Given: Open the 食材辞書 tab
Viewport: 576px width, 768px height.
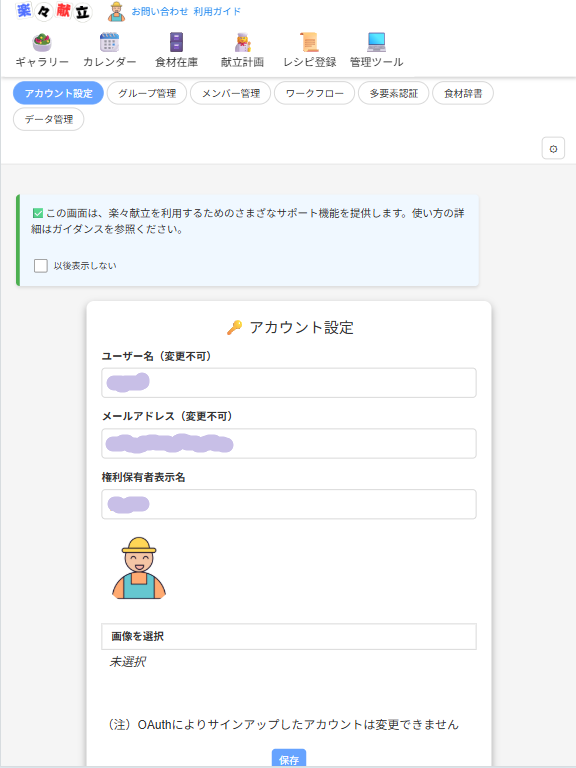Looking at the screenshot, I should (x=463, y=93).
